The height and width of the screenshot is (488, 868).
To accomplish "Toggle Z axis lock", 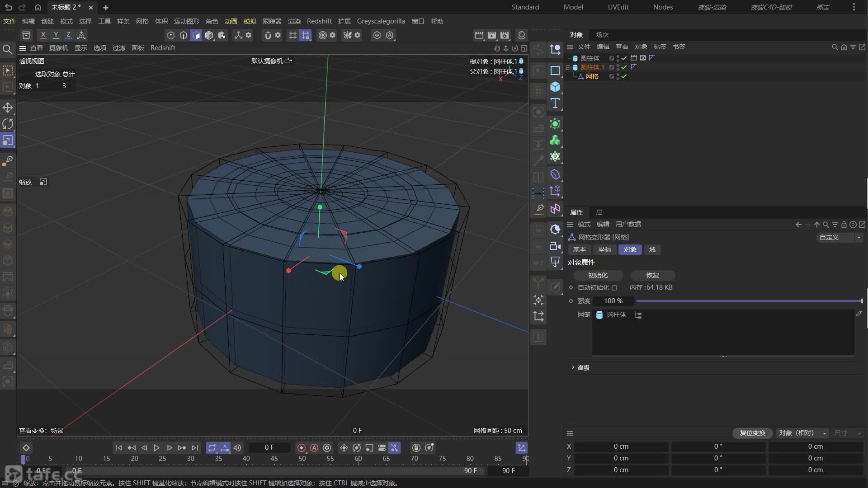I will point(68,35).
